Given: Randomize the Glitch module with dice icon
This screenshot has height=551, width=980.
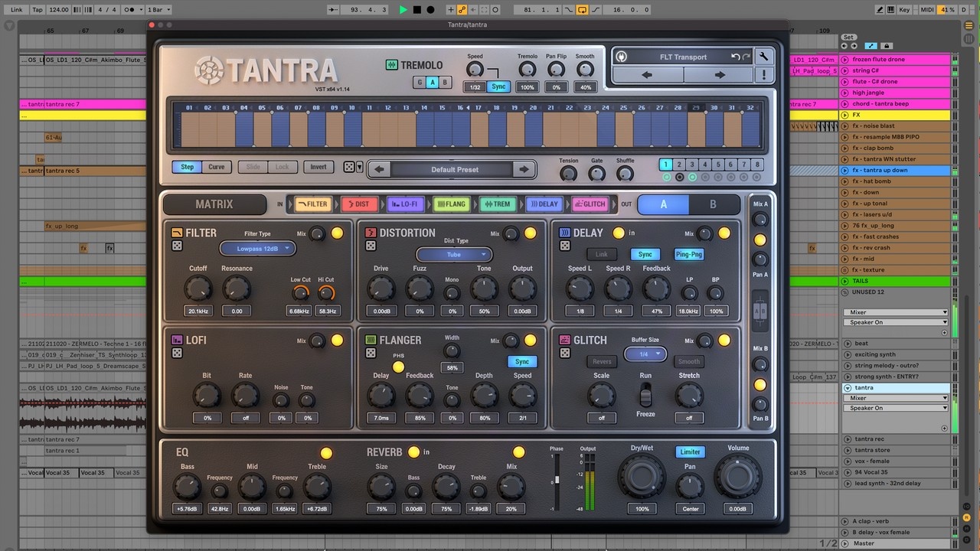Looking at the screenshot, I should click(564, 353).
